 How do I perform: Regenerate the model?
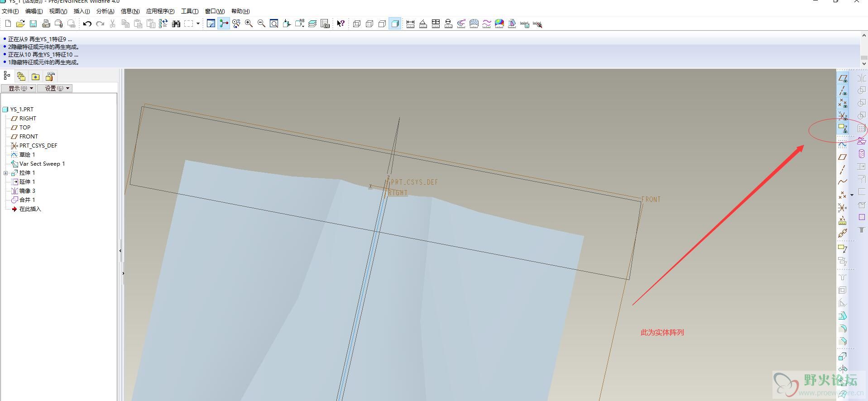(163, 24)
